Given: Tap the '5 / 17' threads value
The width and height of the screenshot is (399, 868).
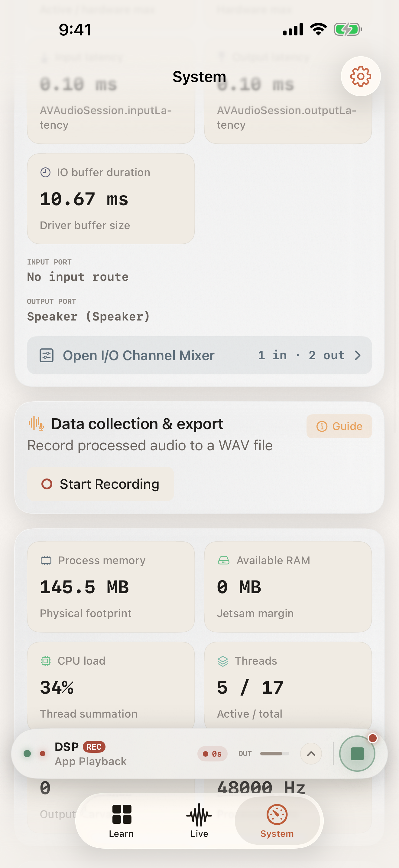Looking at the screenshot, I should click(x=250, y=687).
